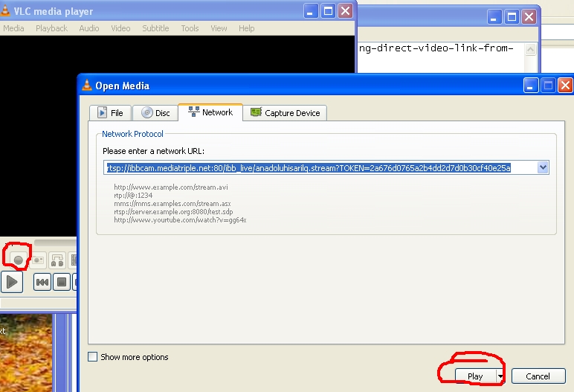Open the View menu
The width and height of the screenshot is (574, 392).
219,28
